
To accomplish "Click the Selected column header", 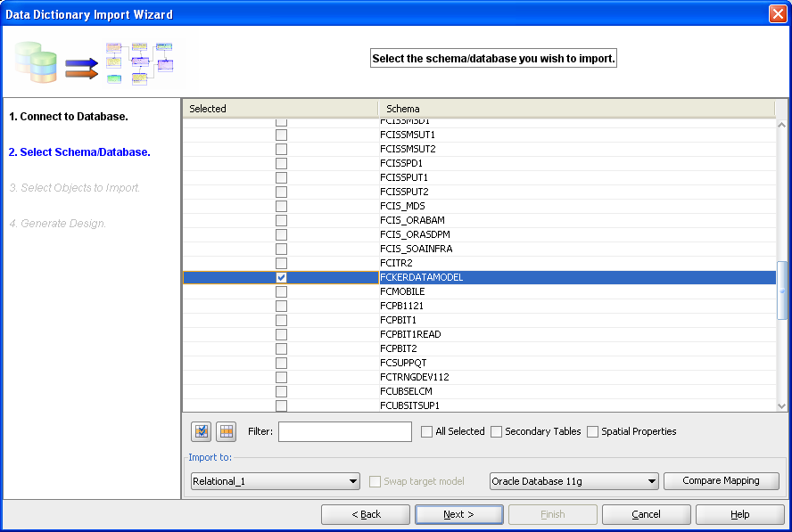I will 280,109.
